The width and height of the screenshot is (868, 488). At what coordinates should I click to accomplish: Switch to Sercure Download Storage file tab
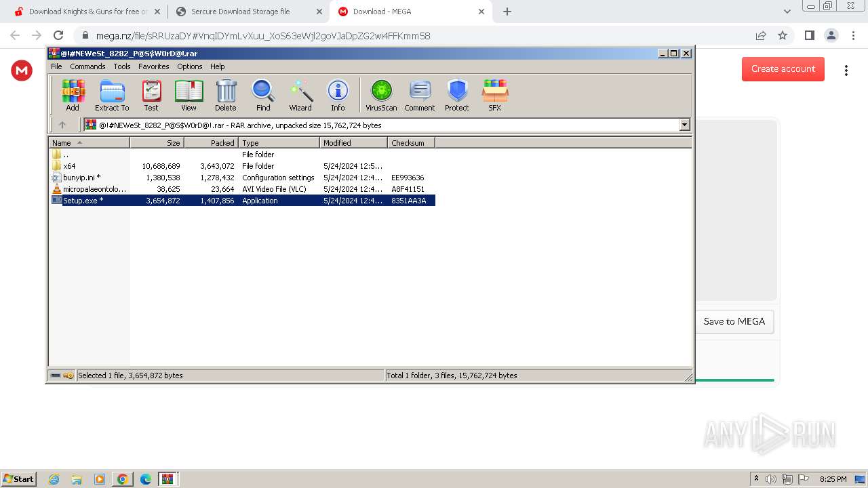pos(249,12)
